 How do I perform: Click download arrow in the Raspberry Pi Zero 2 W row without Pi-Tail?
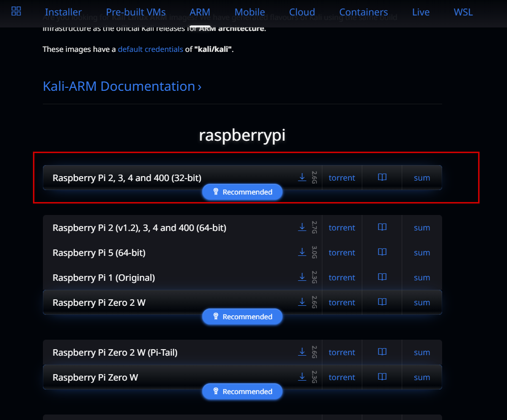pos(302,302)
